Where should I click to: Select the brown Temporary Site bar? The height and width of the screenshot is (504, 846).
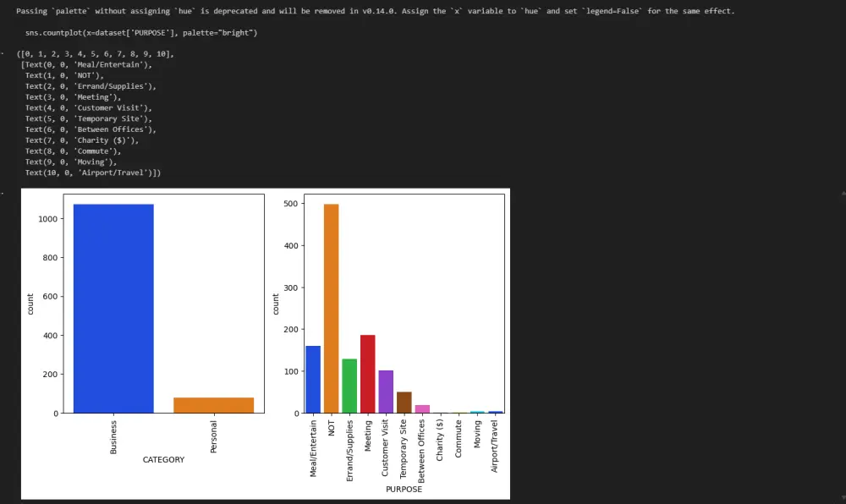click(x=404, y=403)
